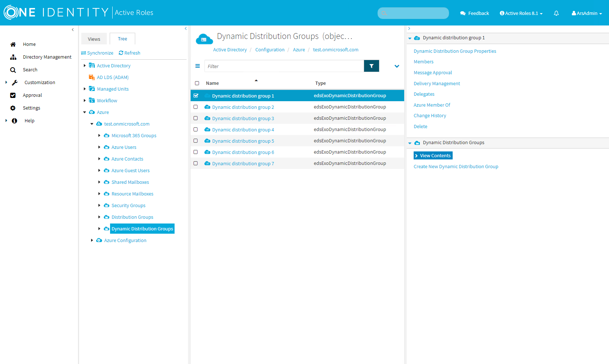Viewport: 609px width, 364px height.
Task: Click the Managed Units folder icon
Action: point(92,89)
